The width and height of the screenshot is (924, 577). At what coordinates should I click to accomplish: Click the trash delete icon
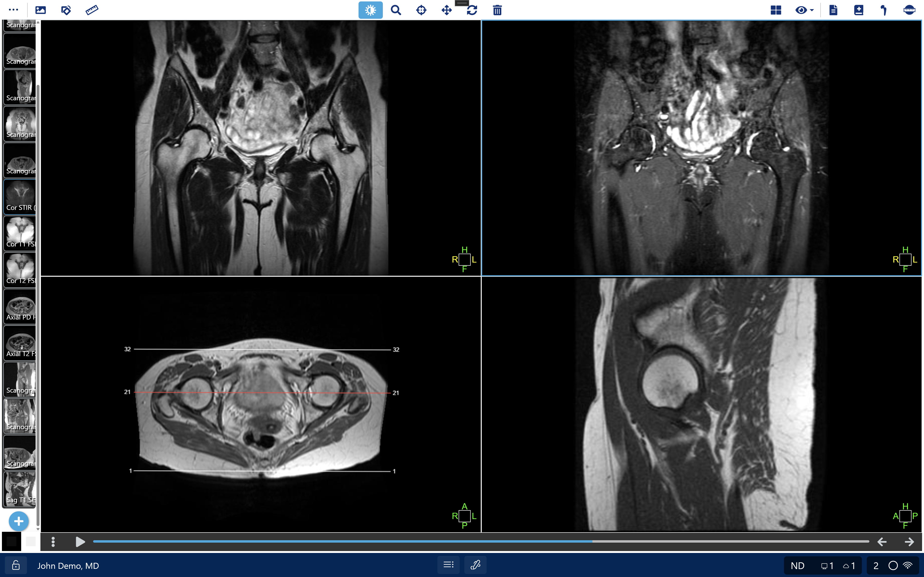pyautogui.click(x=497, y=10)
